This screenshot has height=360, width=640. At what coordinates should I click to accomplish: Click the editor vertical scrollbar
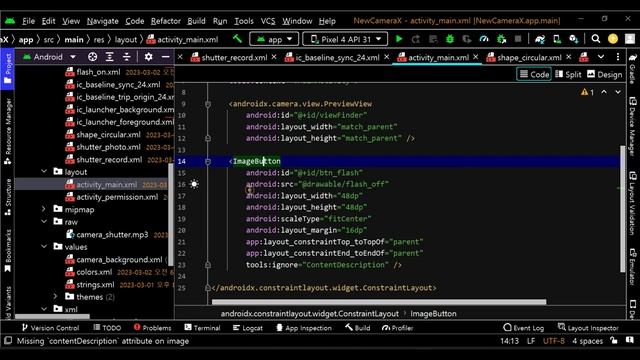622,209
